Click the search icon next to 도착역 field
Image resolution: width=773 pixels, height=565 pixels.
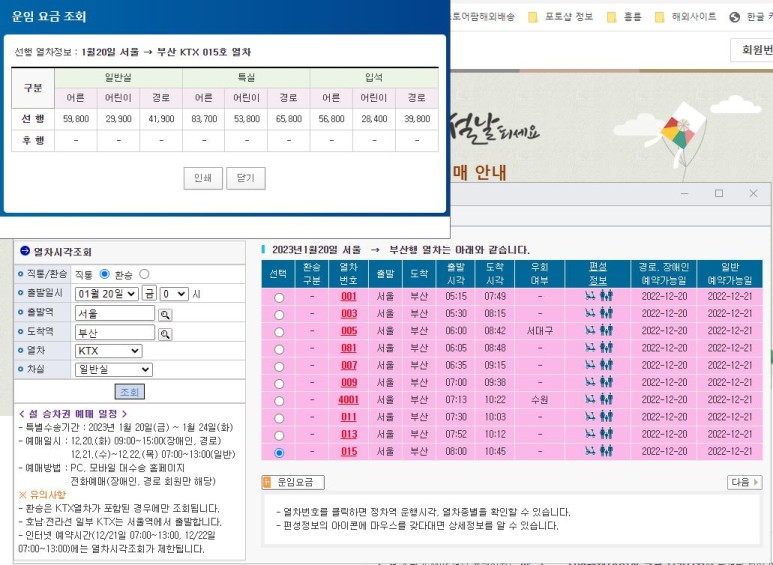pos(165,334)
